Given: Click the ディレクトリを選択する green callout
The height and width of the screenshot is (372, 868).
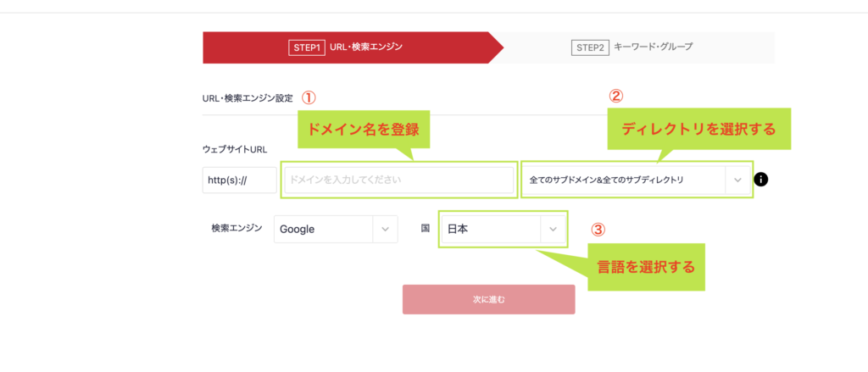Looking at the screenshot, I should (x=698, y=128).
